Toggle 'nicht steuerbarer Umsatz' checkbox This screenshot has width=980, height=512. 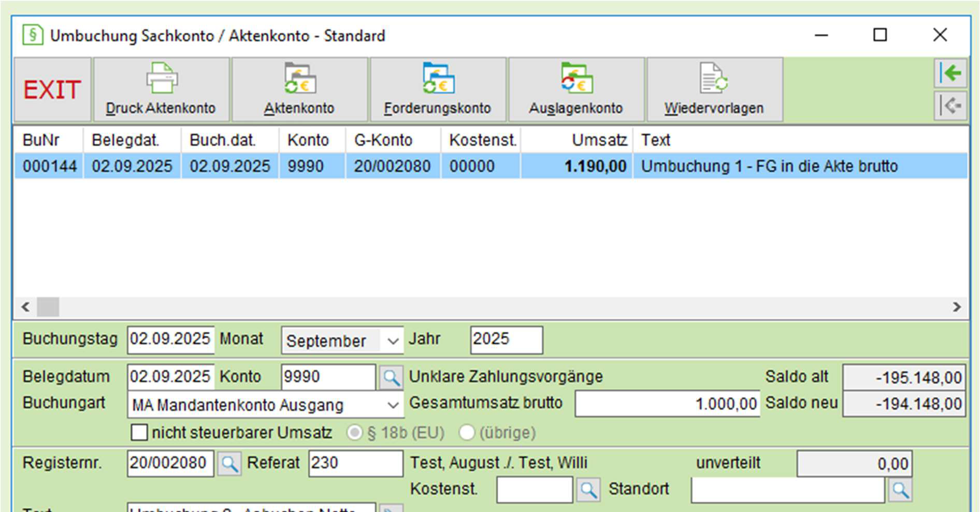(139, 432)
